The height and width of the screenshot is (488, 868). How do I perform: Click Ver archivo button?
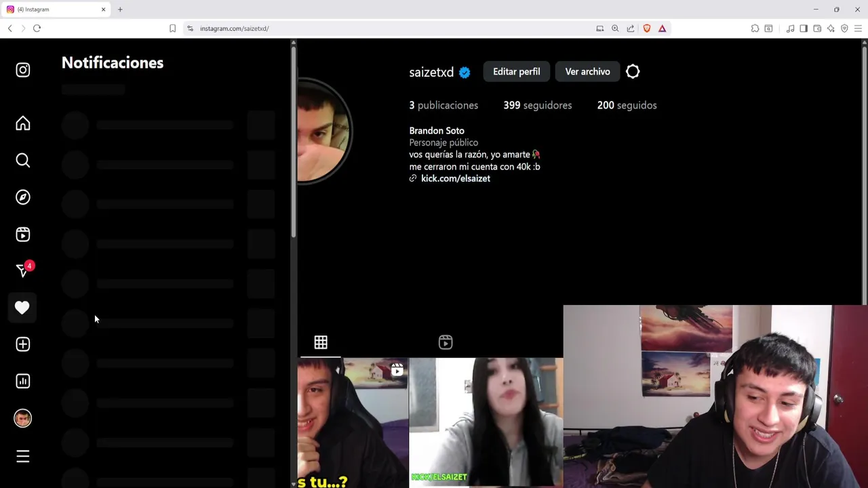pyautogui.click(x=587, y=71)
